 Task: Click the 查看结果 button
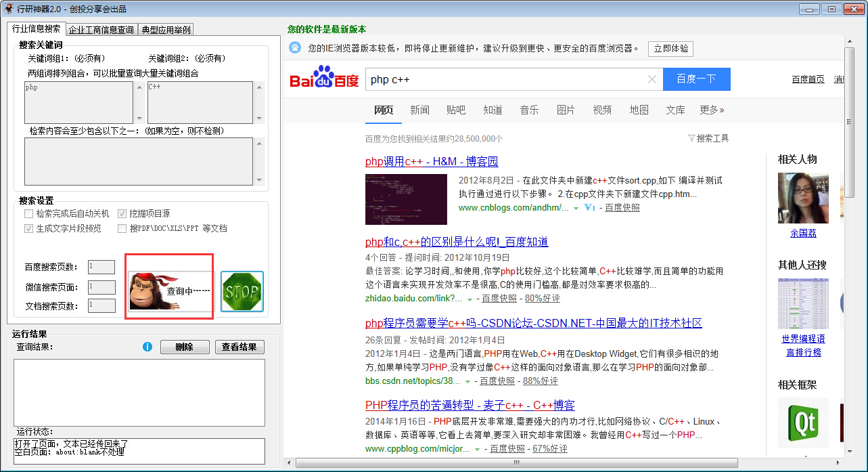coord(239,347)
